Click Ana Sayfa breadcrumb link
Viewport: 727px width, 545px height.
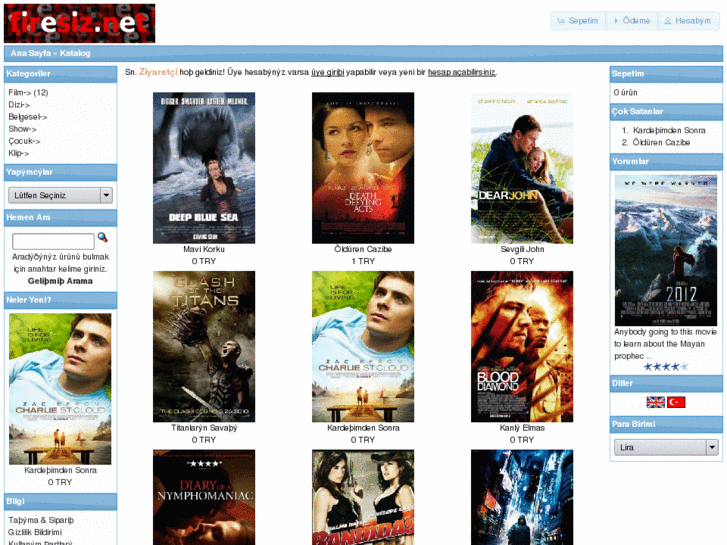click(31, 53)
